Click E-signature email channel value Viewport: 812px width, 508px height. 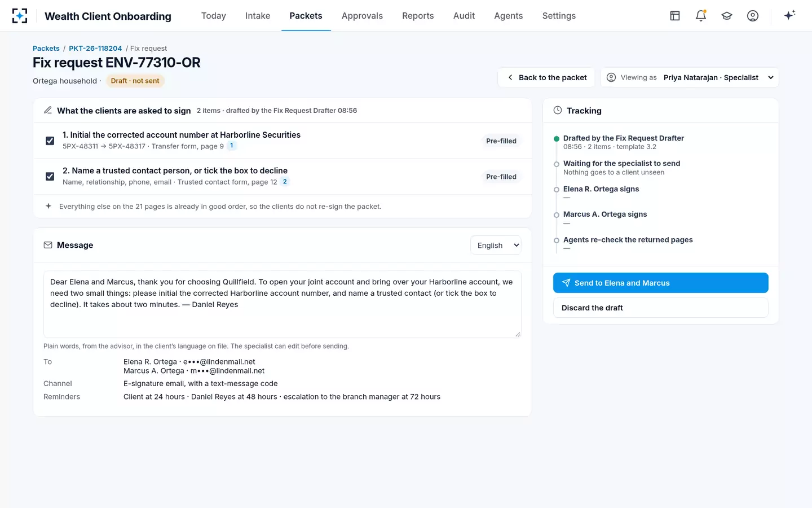pos(201,384)
